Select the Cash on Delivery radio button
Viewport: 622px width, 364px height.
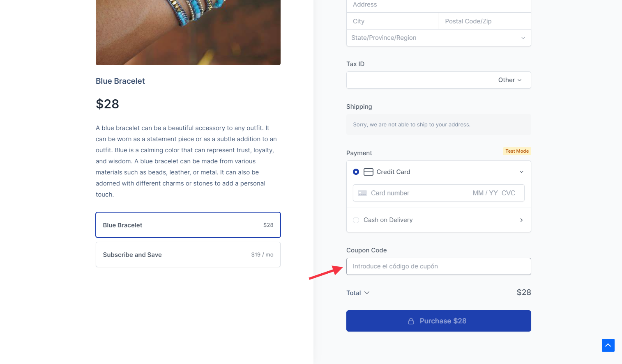coord(356,220)
